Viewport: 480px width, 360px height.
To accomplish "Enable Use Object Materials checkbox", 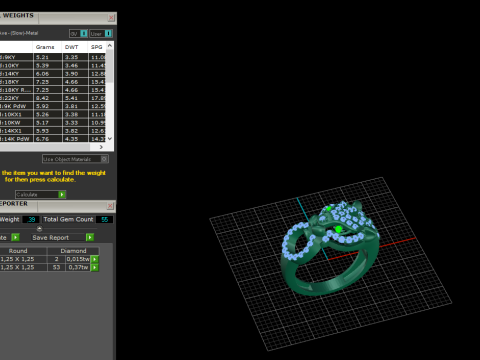I will [104, 159].
